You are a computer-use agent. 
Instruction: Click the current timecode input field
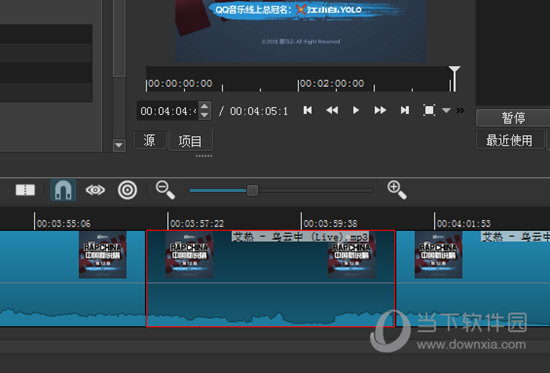[x=167, y=111]
